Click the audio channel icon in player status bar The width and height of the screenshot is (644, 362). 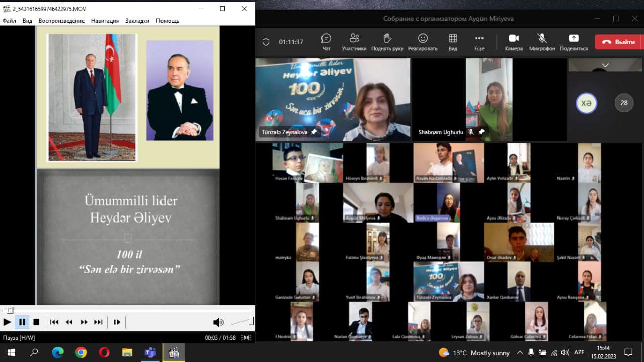247,338
